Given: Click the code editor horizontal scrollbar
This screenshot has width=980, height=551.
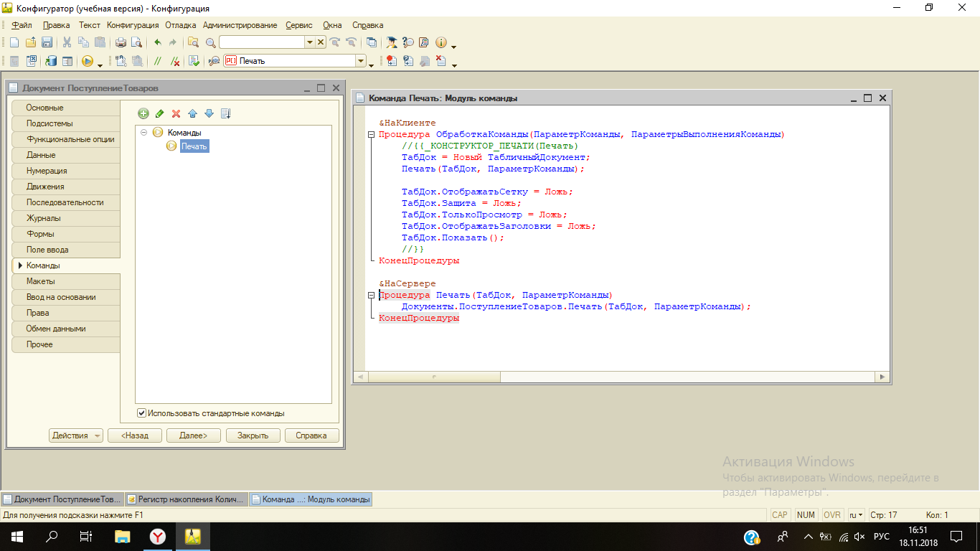Looking at the screenshot, I should point(621,376).
